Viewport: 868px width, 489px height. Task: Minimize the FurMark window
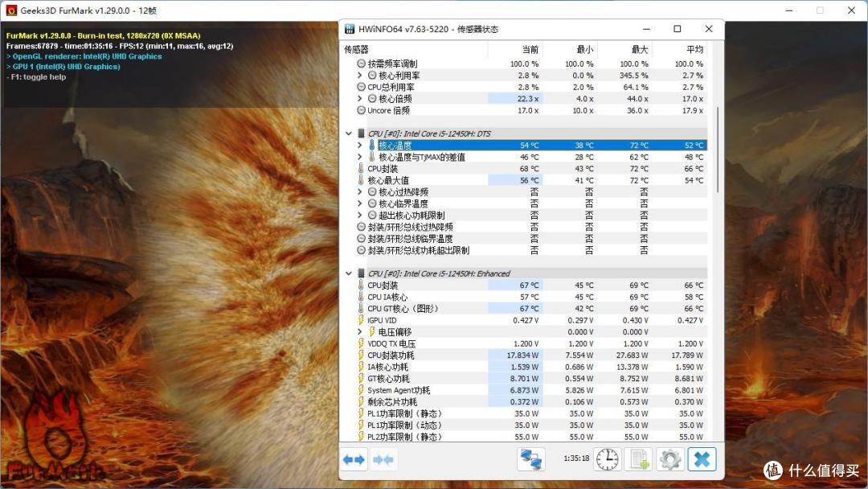789,10
